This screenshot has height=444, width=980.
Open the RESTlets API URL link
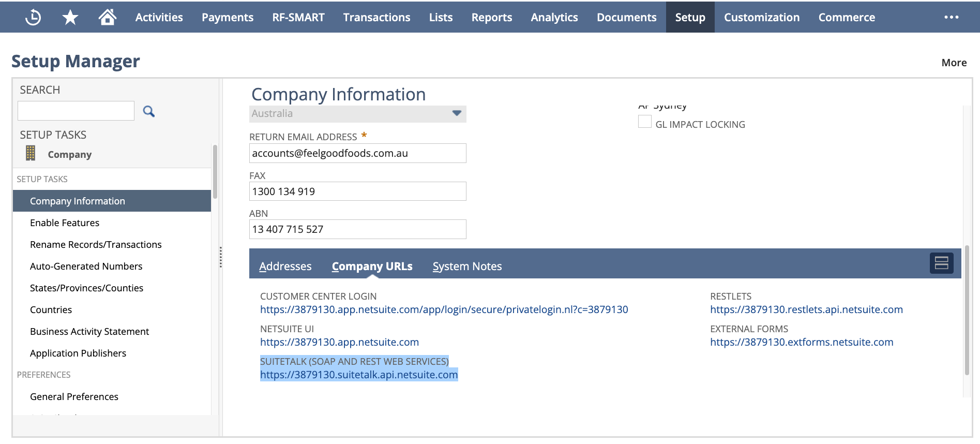pyautogui.click(x=806, y=309)
